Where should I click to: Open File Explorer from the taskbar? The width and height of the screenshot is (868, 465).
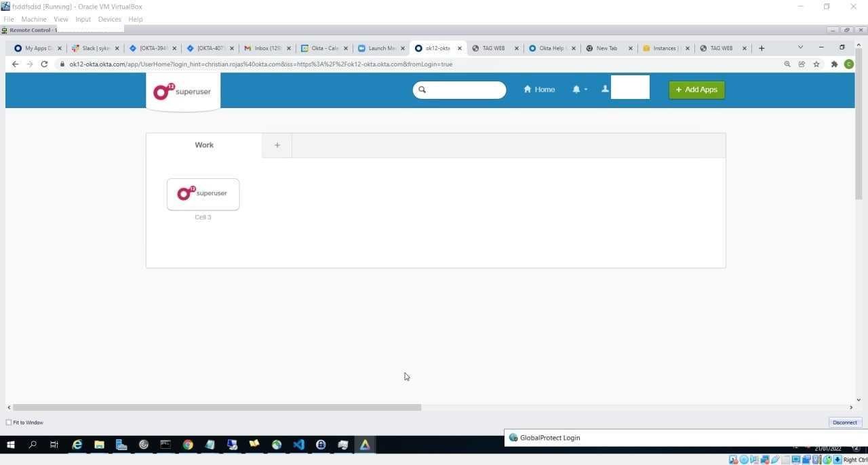pos(99,445)
